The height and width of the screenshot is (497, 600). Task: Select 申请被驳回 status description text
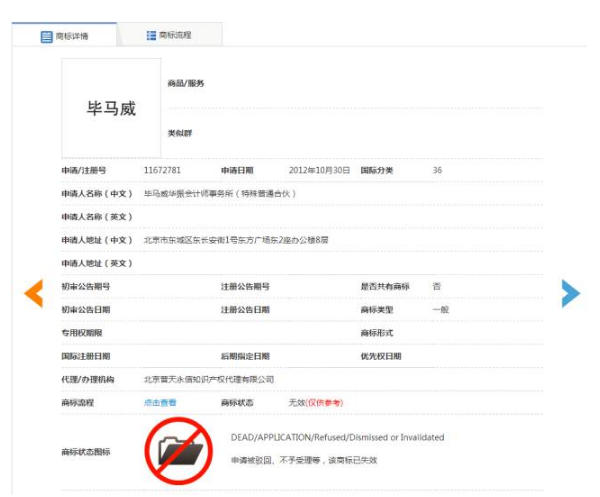tap(304, 460)
